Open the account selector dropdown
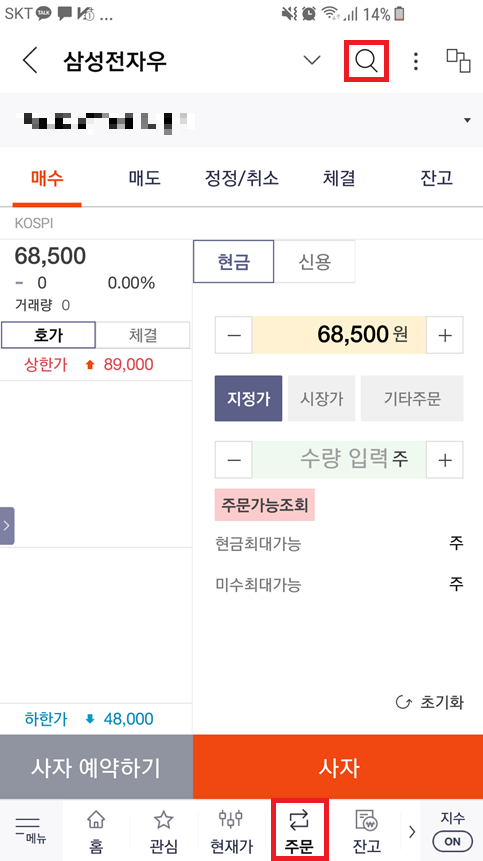 point(242,120)
